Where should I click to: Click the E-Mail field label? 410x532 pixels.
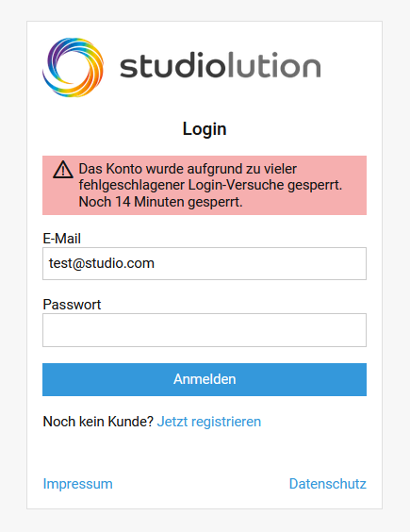click(x=61, y=239)
